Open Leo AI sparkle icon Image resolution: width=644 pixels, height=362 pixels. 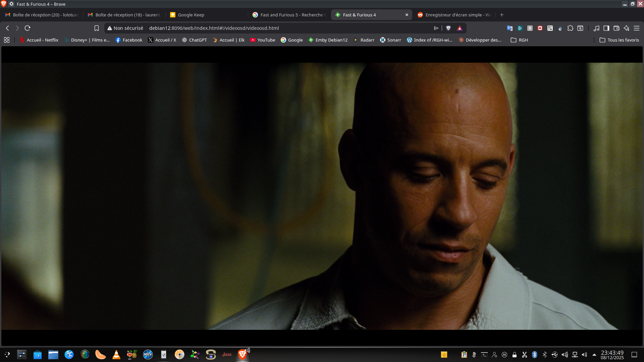point(627,28)
